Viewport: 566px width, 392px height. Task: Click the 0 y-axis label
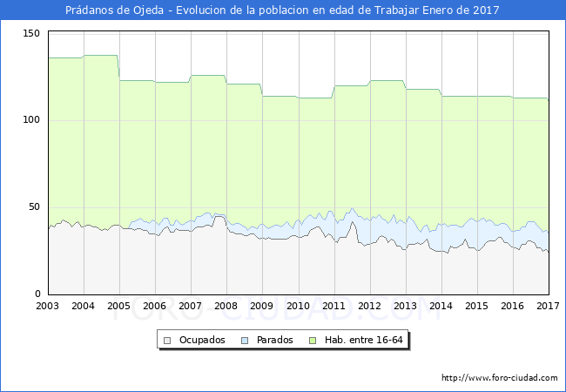37,294
